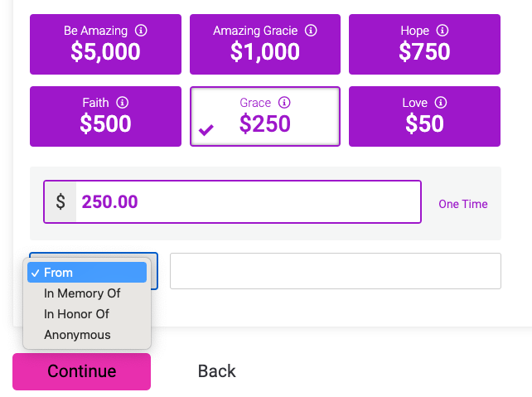
Task: Select "Anonymous" from the dropdown
Action: coord(77,335)
